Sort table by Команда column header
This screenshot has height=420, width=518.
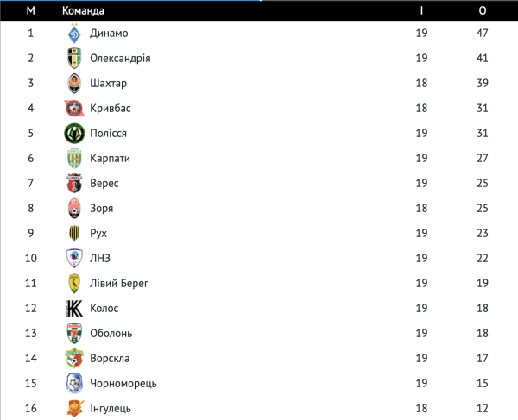pos(84,10)
